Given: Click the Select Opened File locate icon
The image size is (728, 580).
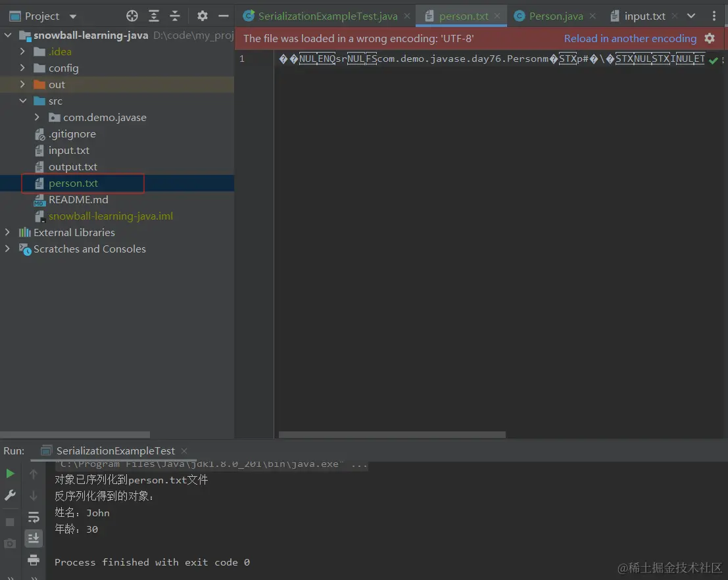Looking at the screenshot, I should click(x=132, y=16).
